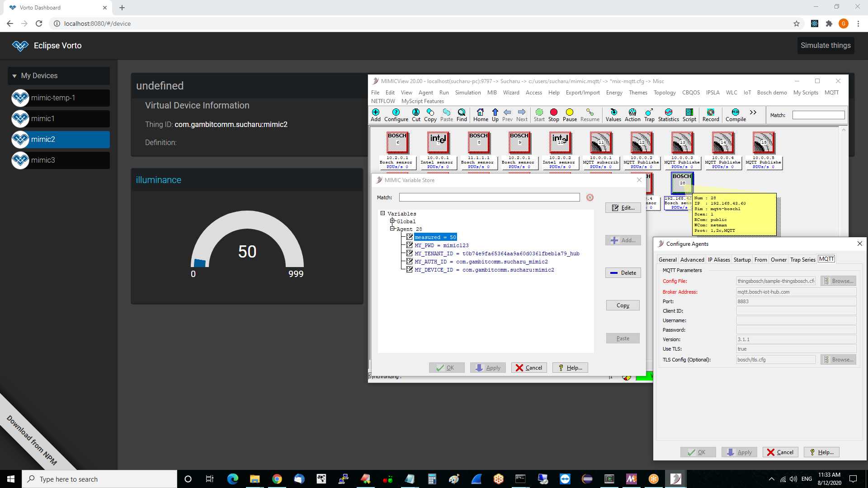Click the MQTT Client ID field
868x488 pixels.
[x=796, y=311]
